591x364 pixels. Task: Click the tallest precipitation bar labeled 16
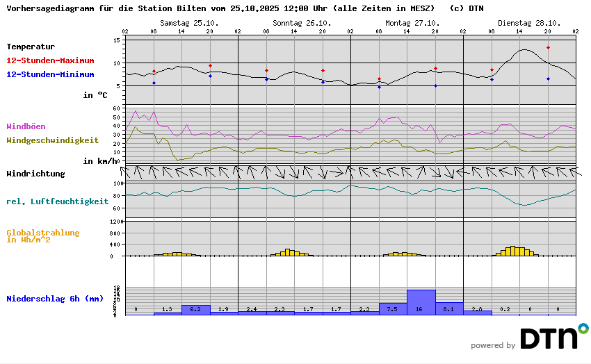[421, 302]
